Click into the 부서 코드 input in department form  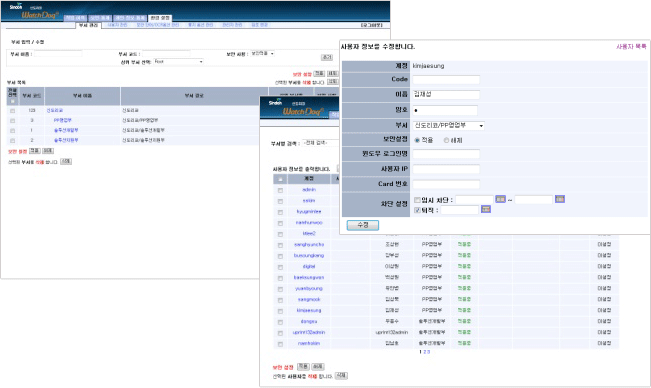coord(166,54)
